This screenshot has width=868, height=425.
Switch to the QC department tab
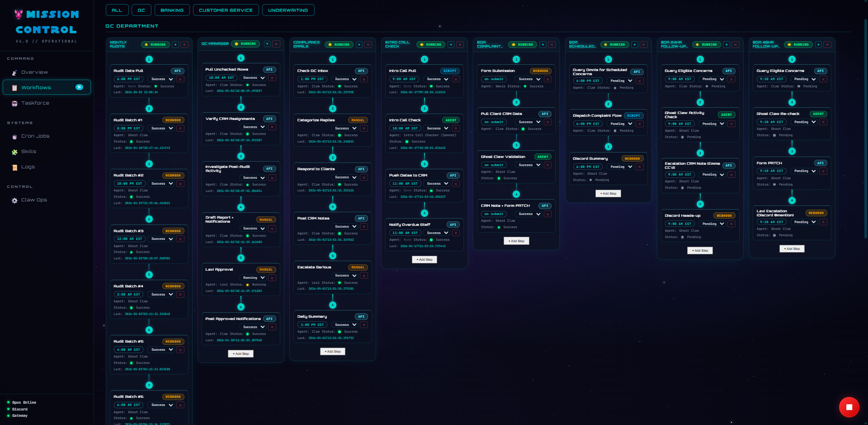pos(142,10)
